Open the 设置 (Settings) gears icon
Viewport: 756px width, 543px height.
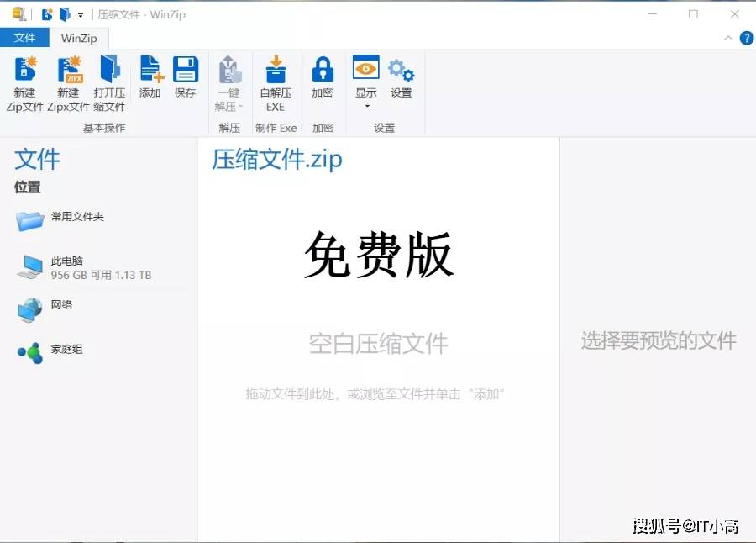tap(401, 76)
